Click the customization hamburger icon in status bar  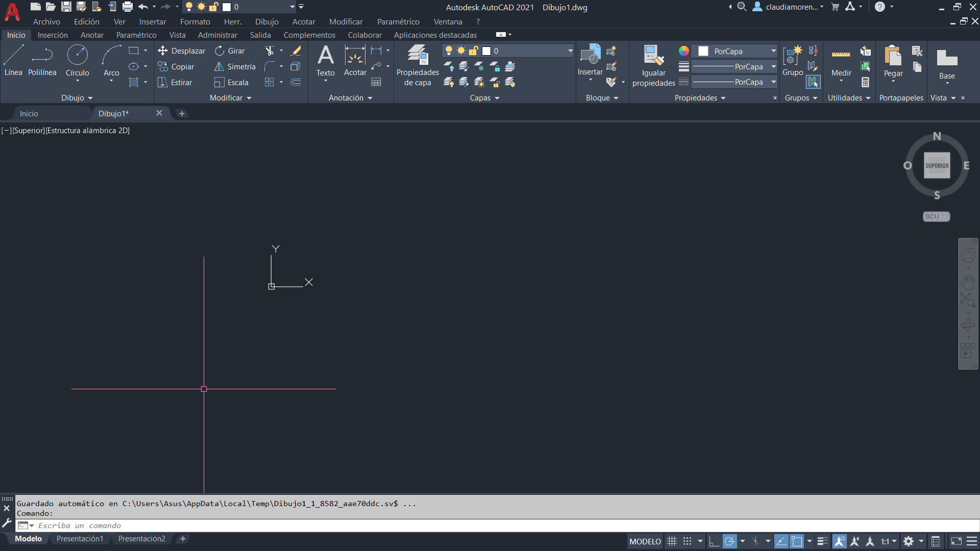pos(972,541)
